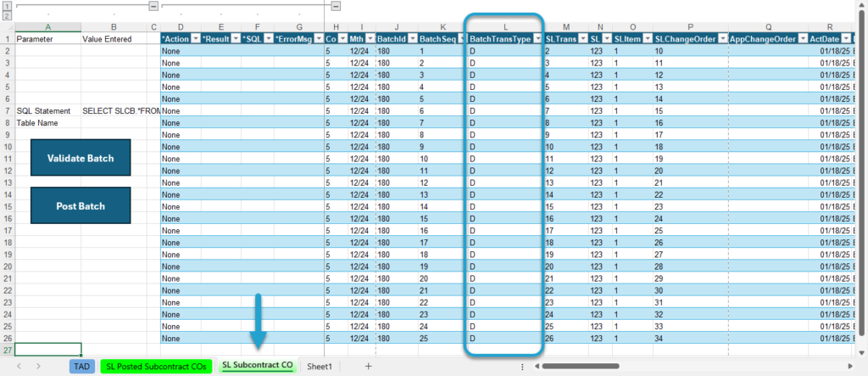Switch to SL Posted Subcontract COs sheet
This screenshot has height=376, width=868.
pos(156,366)
